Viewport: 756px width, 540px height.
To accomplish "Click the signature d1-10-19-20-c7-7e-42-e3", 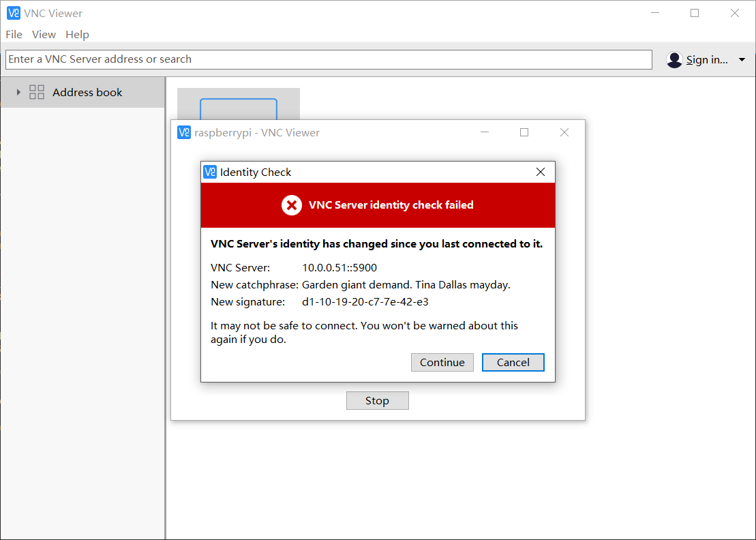I will (365, 302).
